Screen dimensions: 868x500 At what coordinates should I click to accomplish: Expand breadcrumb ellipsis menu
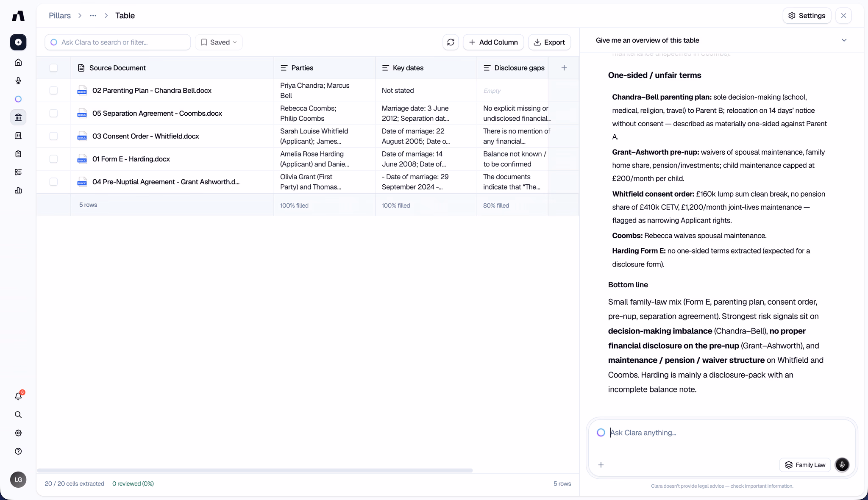click(x=93, y=16)
